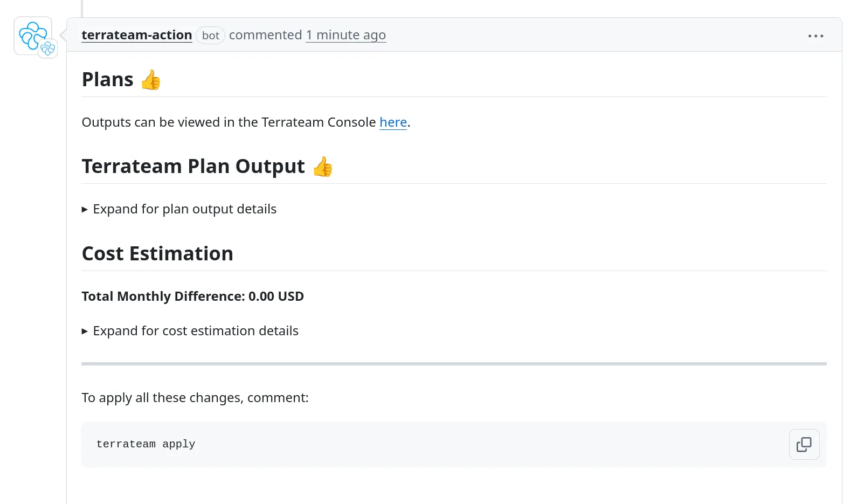Click the 'terrateam apply' code text
The image size is (857, 504).
point(146,444)
